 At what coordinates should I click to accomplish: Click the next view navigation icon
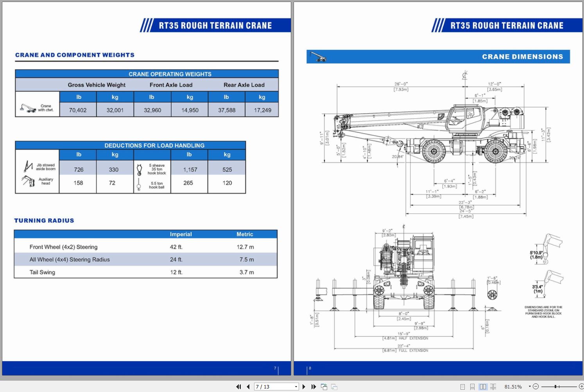[x=333, y=387]
